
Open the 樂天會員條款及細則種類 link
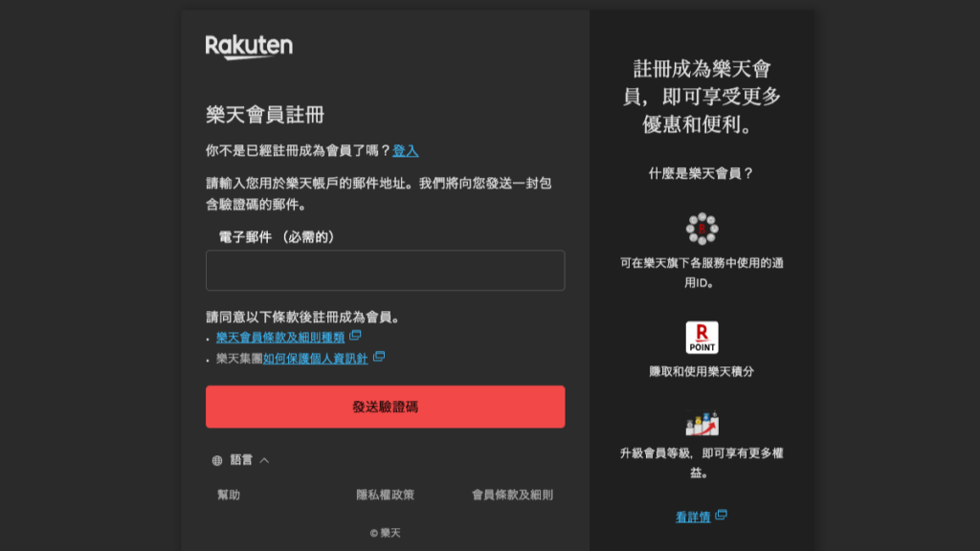[279, 337]
